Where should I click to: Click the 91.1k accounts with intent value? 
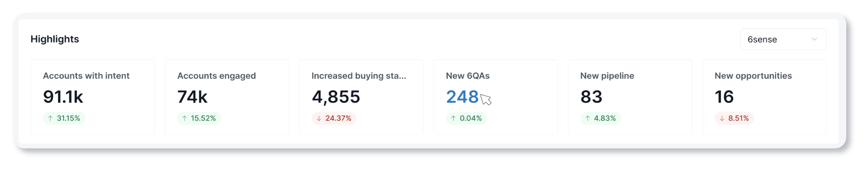click(x=63, y=97)
